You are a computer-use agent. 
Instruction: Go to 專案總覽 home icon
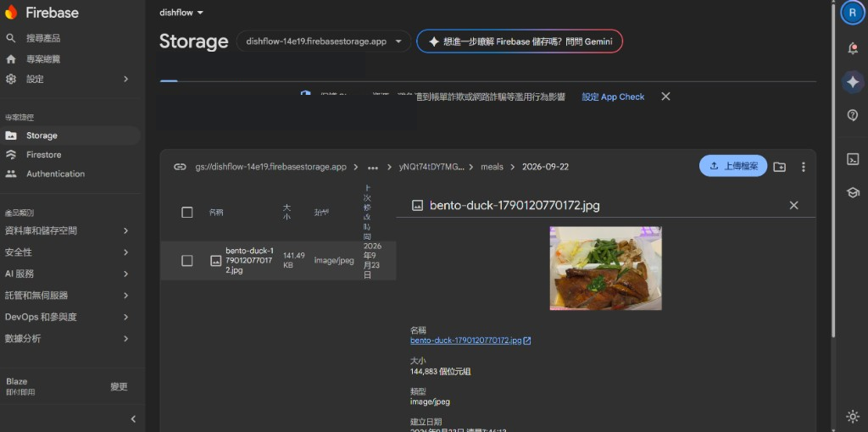(x=10, y=58)
